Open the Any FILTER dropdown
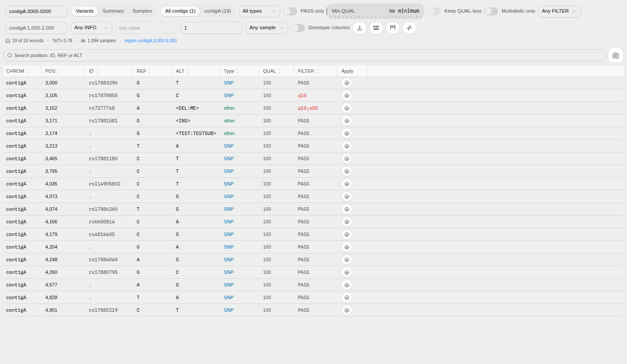This screenshot has width=627, height=364. (x=560, y=11)
